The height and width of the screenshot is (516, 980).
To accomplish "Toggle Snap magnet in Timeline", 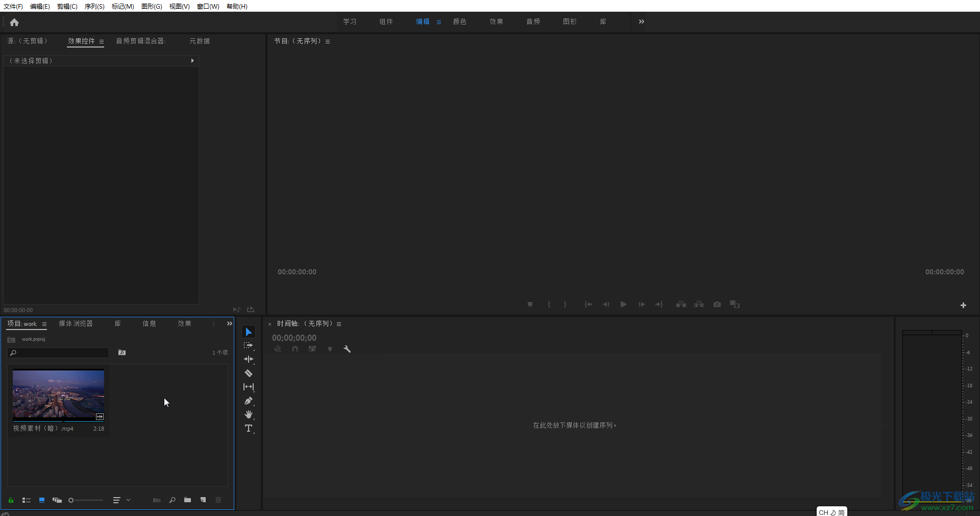I will (295, 349).
